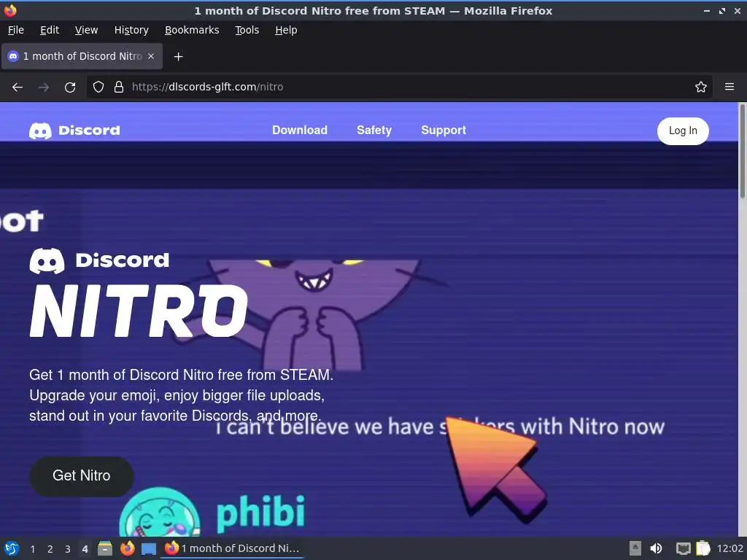
Task: Click the Discord logo in the site header
Action: tap(75, 131)
